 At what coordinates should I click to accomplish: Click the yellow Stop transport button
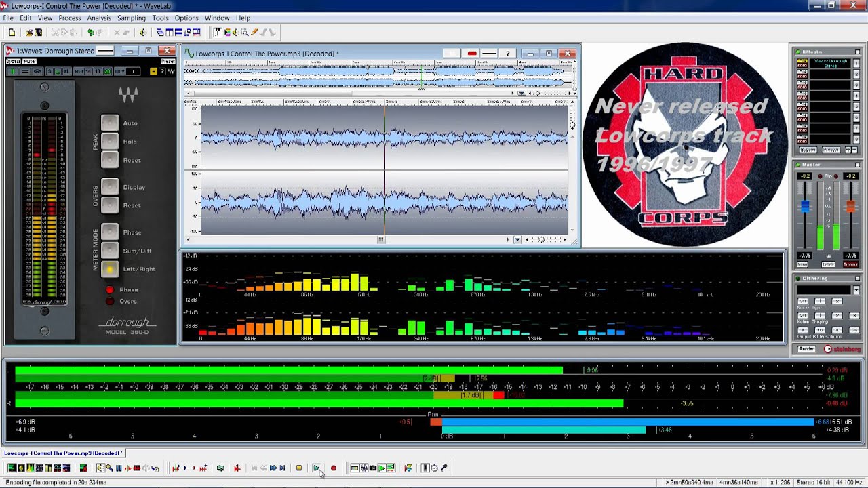[x=298, y=468]
